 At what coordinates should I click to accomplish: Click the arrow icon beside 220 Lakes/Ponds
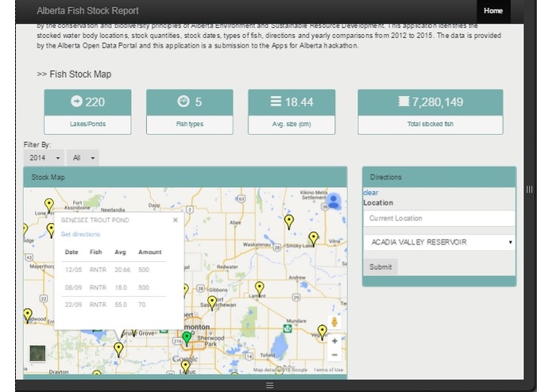tap(76, 102)
